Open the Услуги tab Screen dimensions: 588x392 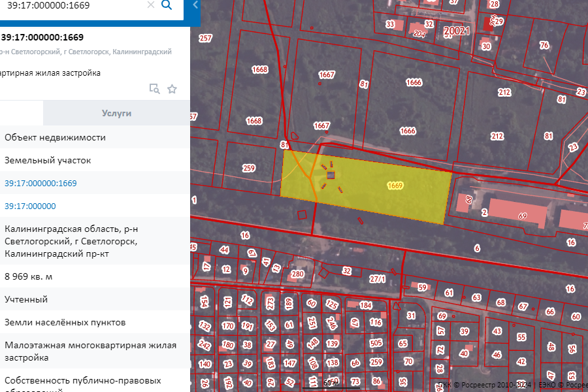116,113
